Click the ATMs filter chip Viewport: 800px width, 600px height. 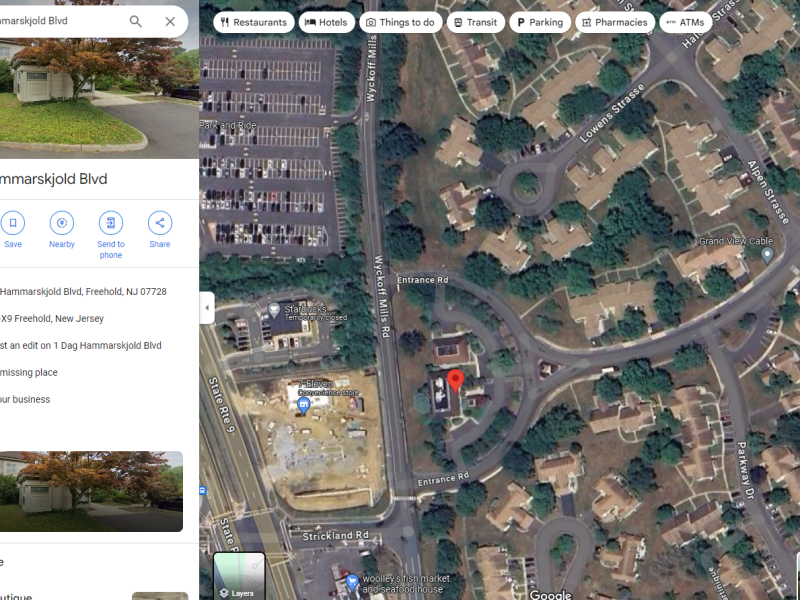pyautogui.click(x=686, y=22)
